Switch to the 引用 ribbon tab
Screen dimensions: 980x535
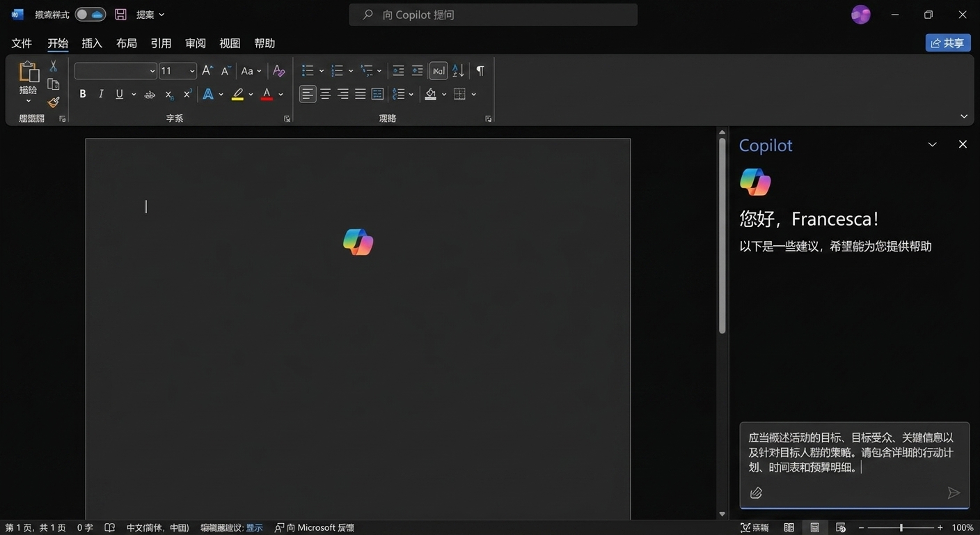(161, 43)
